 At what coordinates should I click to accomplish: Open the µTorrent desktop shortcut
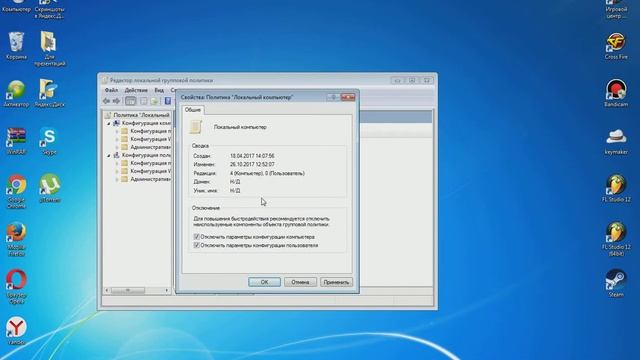pyautogui.click(x=49, y=188)
